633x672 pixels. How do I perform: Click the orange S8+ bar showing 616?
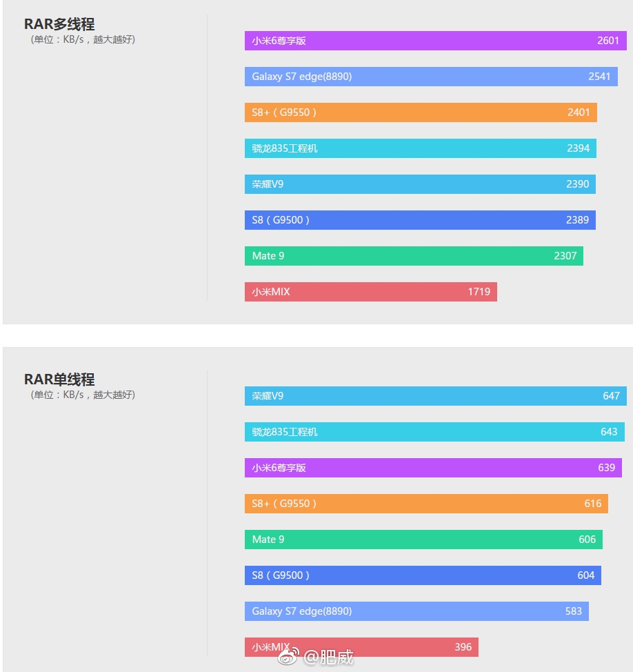(426, 504)
